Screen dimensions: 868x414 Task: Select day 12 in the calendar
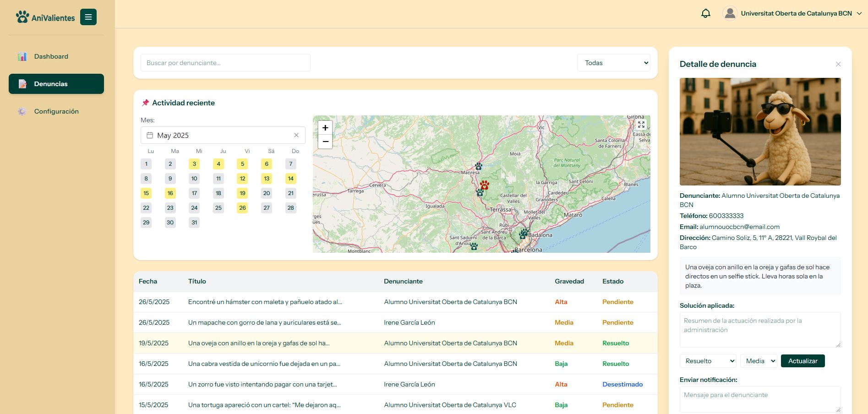[x=242, y=179]
